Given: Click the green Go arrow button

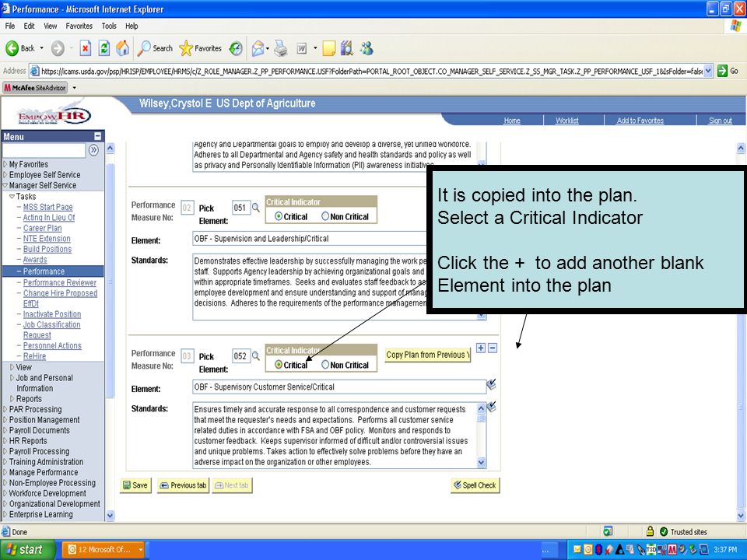Looking at the screenshot, I should [x=723, y=71].
